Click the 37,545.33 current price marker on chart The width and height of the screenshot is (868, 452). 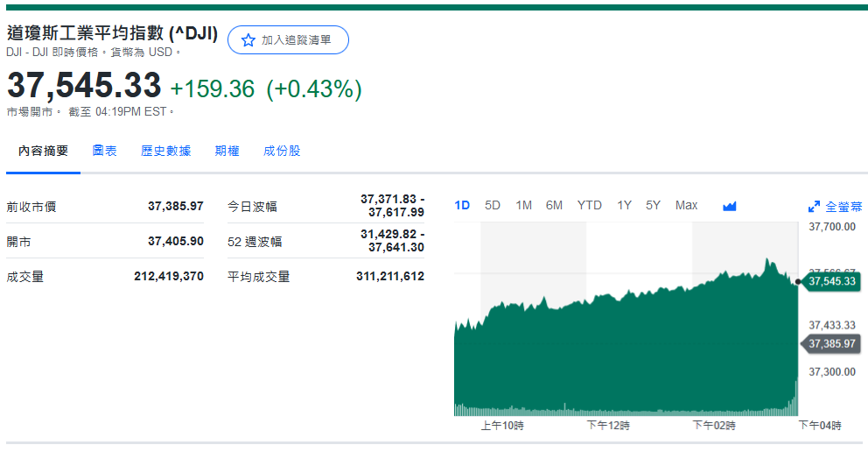[x=831, y=281]
